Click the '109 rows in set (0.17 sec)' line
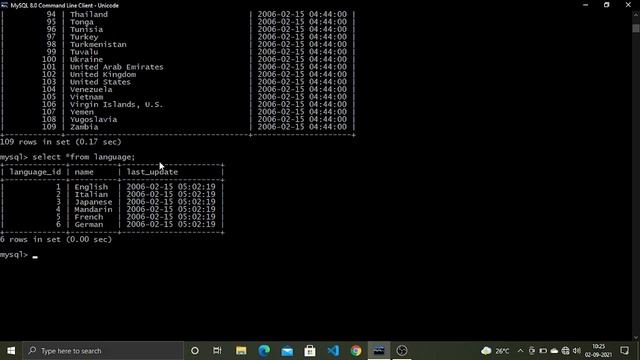 [60, 142]
